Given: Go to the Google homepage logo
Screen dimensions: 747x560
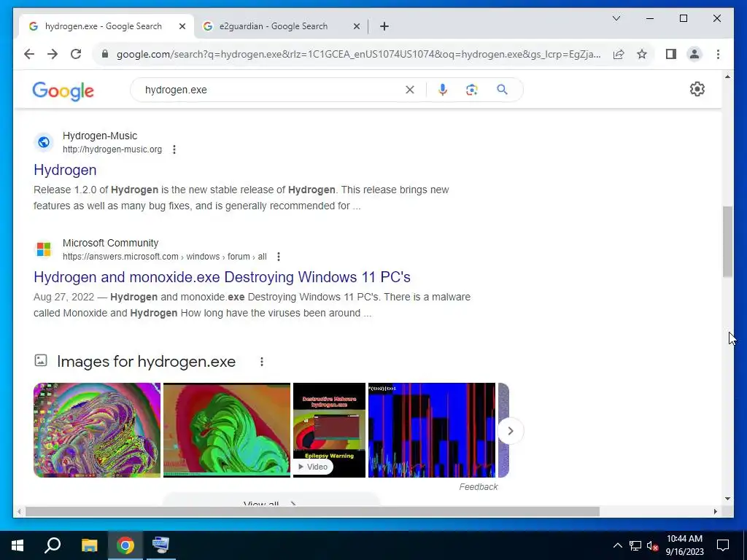Looking at the screenshot, I should coord(63,90).
